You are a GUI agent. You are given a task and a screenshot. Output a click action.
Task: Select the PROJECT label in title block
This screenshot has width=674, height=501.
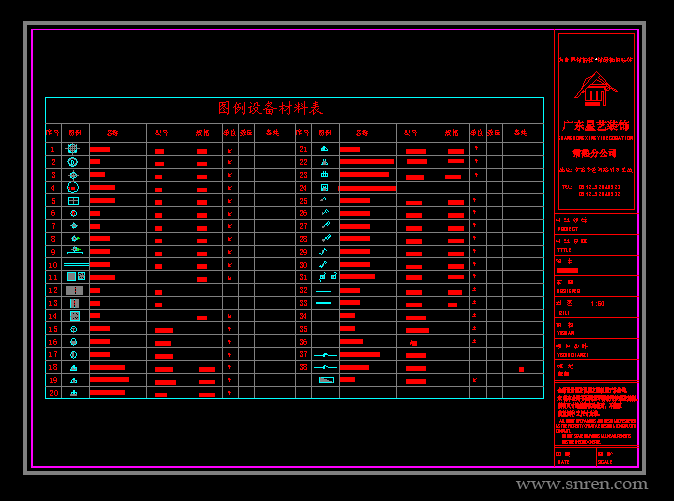568,229
